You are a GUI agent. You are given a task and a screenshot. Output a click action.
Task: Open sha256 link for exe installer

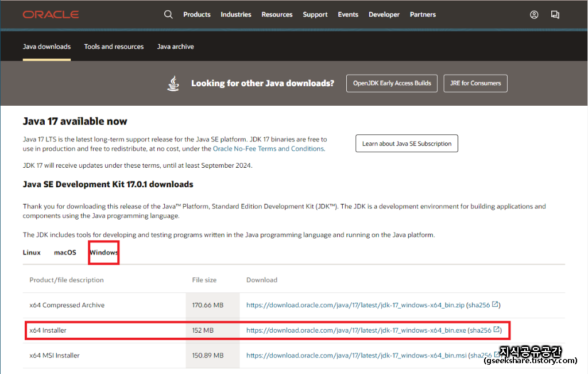click(x=481, y=330)
